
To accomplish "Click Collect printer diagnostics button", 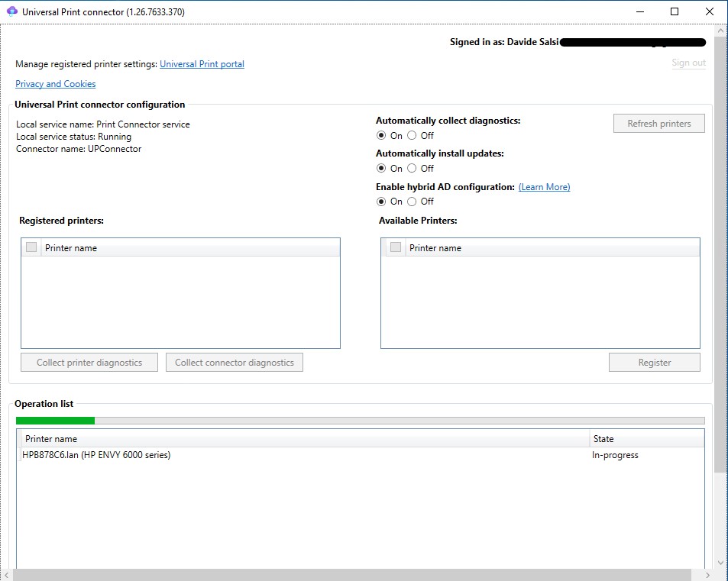I will tap(89, 363).
